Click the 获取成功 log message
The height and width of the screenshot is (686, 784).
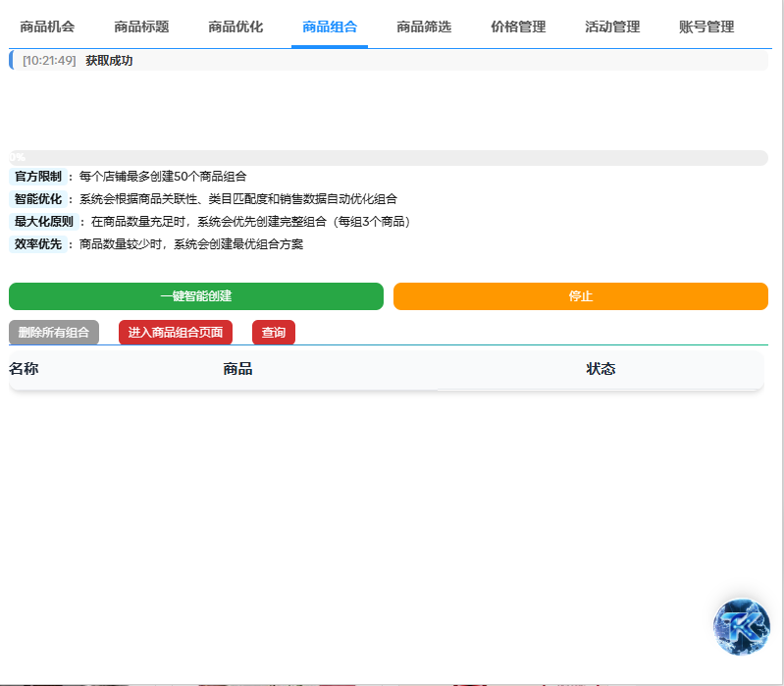point(109,61)
